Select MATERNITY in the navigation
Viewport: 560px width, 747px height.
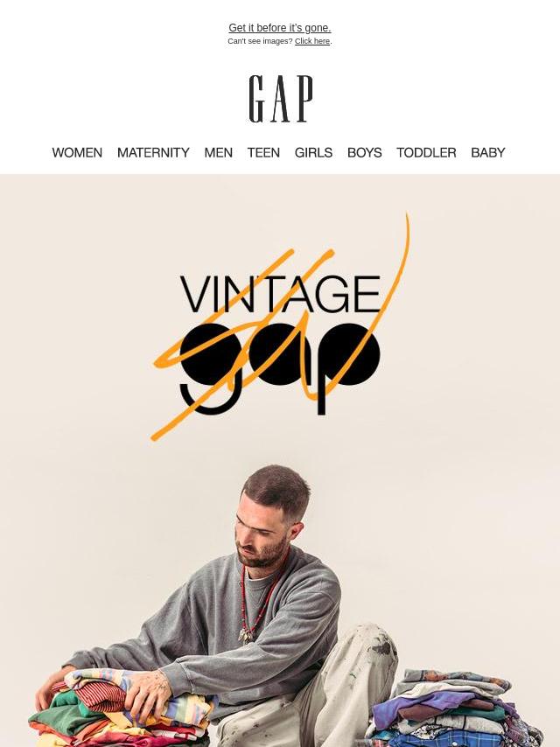click(x=153, y=152)
